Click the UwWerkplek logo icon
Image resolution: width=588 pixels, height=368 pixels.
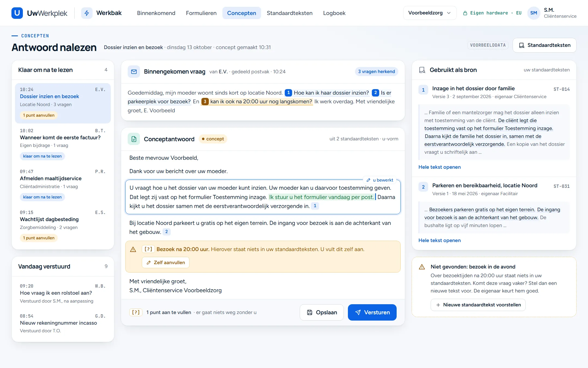[x=17, y=13]
